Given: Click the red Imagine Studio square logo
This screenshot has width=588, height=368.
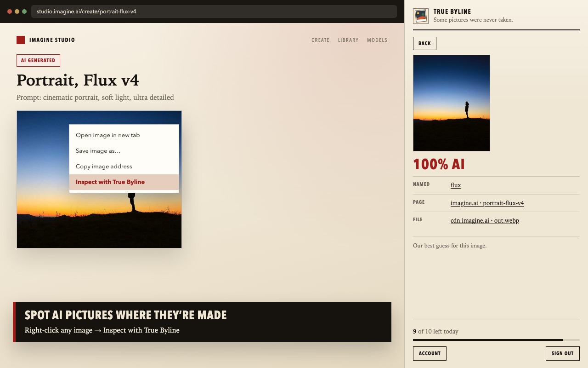Looking at the screenshot, I should (x=21, y=40).
